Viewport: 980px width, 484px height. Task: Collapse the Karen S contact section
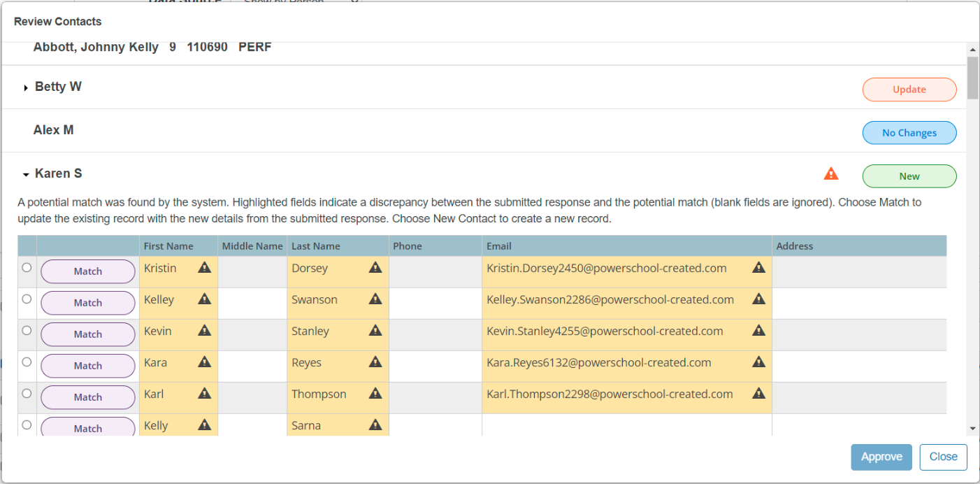(x=27, y=173)
